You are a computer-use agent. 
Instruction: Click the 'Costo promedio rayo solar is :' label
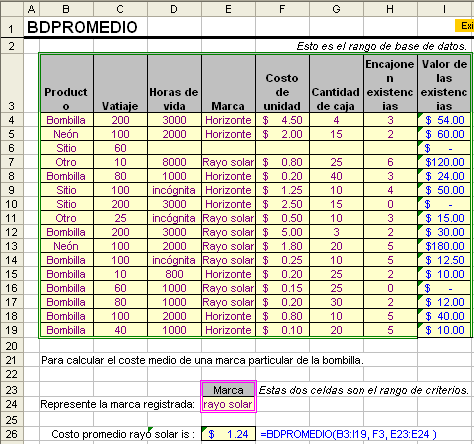[x=123, y=434]
